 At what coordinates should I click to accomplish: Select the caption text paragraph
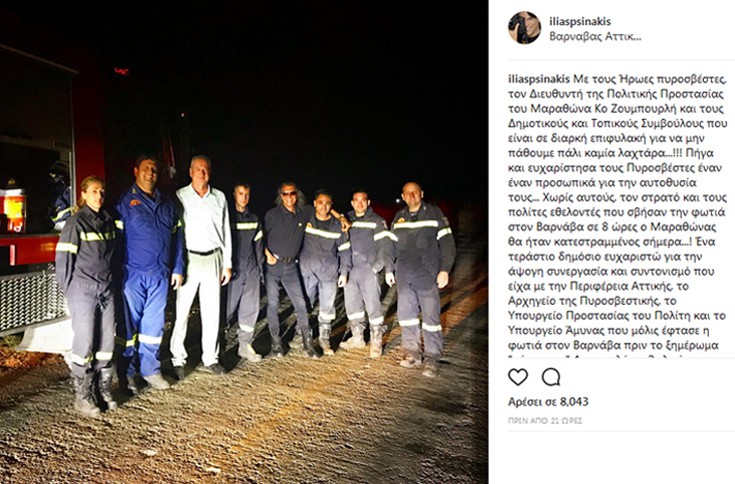coord(618,214)
